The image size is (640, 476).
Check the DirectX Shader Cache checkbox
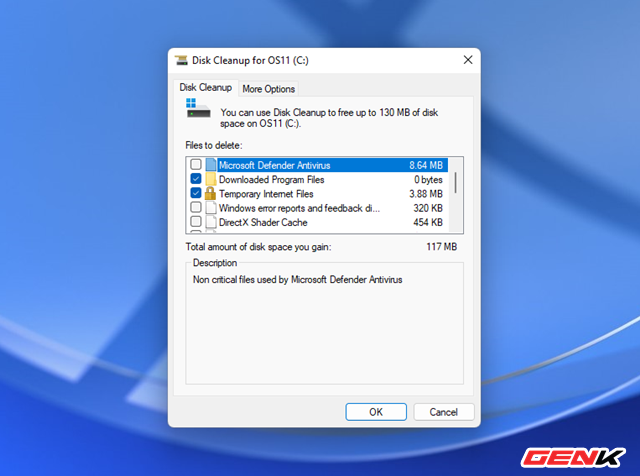tap(196, 222)
